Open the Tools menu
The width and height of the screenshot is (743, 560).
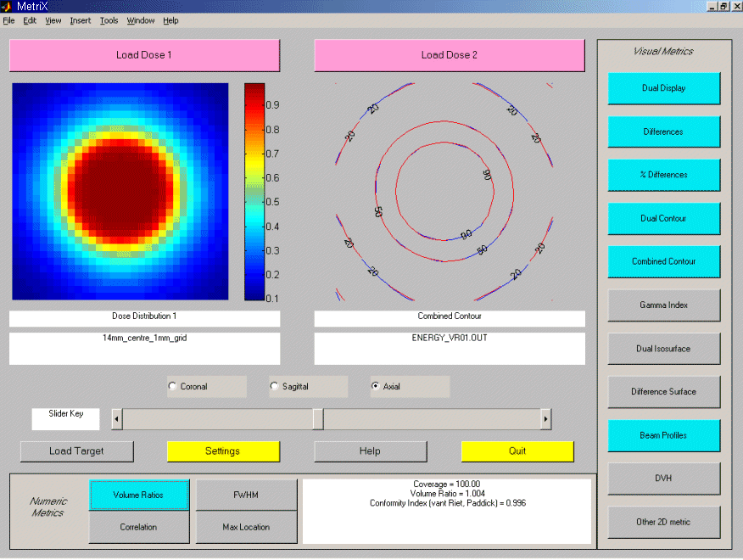(x=109, y=20)
